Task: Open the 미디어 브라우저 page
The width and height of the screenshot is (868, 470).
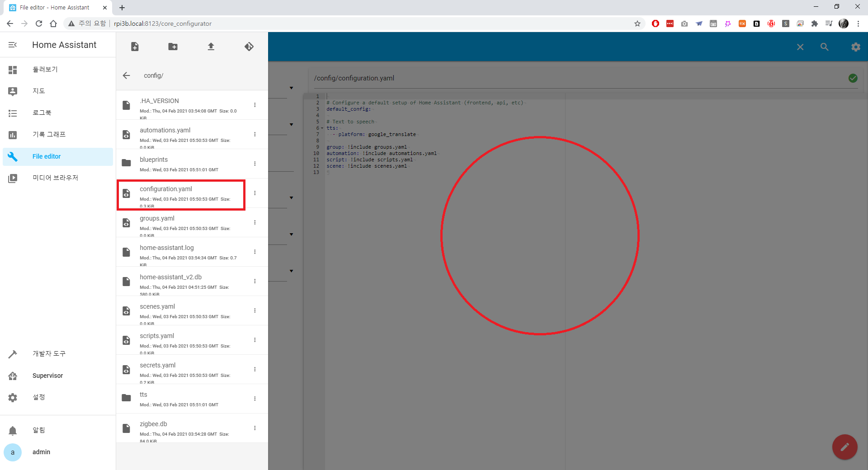Action: click(58, 178)
